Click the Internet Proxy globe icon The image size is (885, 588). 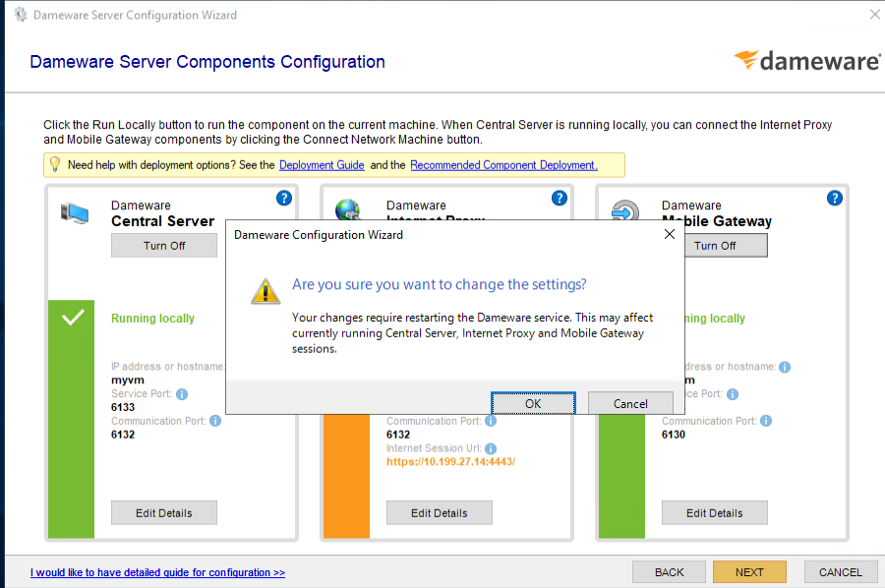[348, 209]
